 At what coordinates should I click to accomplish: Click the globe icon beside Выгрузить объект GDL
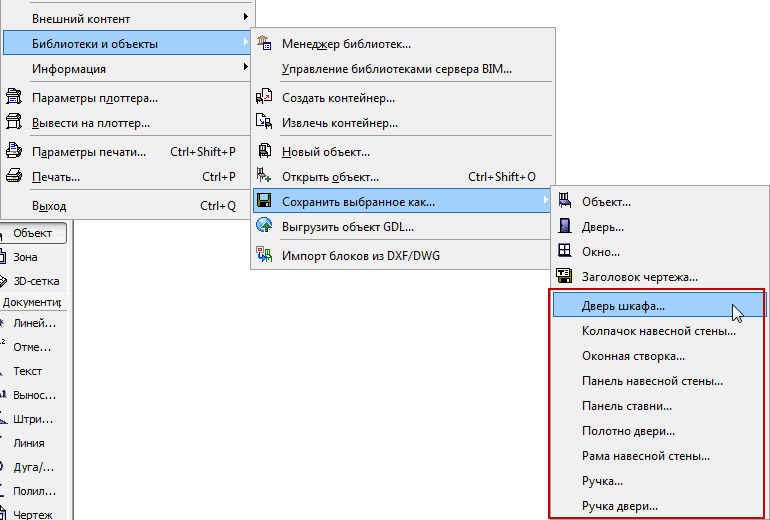click(264, 226)
